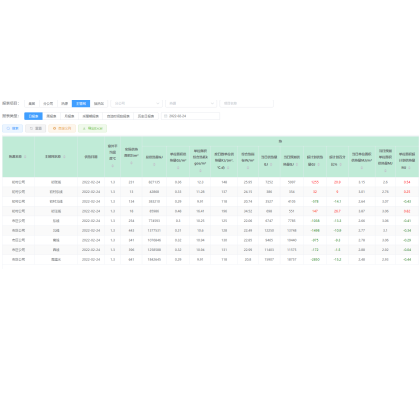The width and height of the screenshot is (420, 399).
Task: Click the gray reset button with refresh icon
Action: point(36,128)
